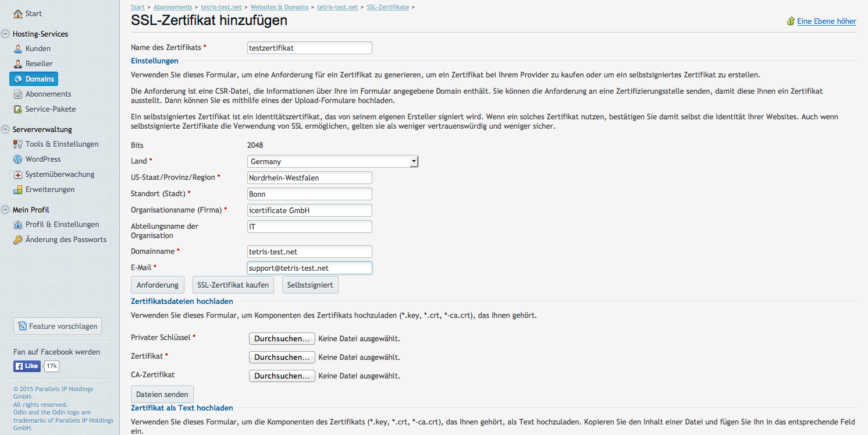Click the Systemüberwachung icon
868x435 pixels.
coord(18,175)
